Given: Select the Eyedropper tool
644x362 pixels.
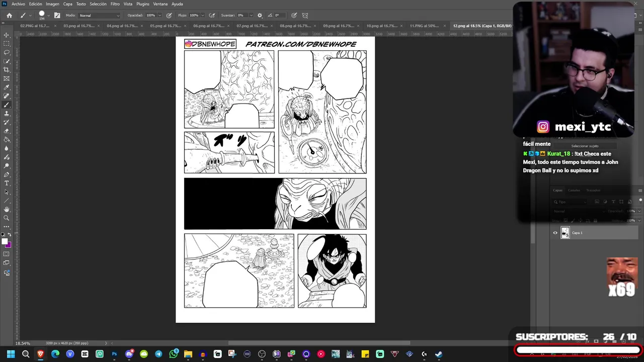Looking at the screenshot, I should click(7, 87).
